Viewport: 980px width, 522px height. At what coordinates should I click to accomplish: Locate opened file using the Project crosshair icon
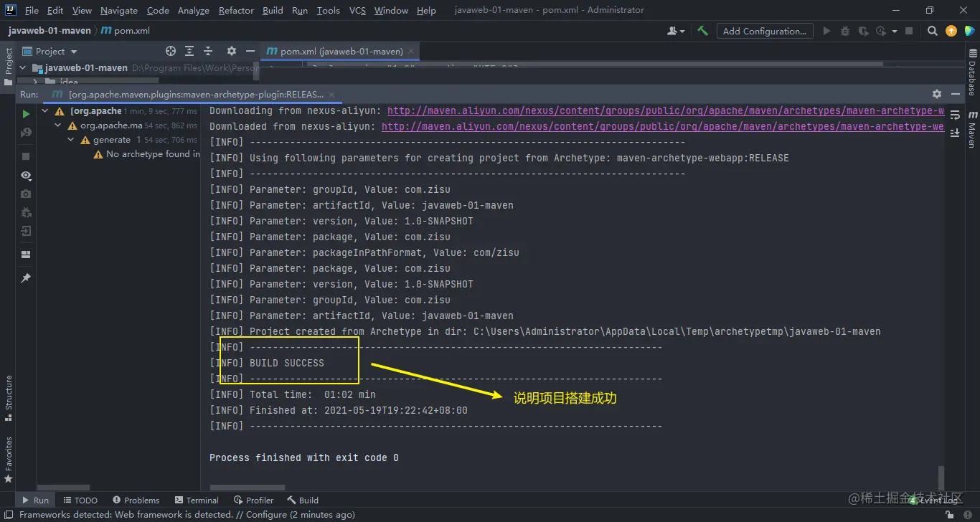171,51
